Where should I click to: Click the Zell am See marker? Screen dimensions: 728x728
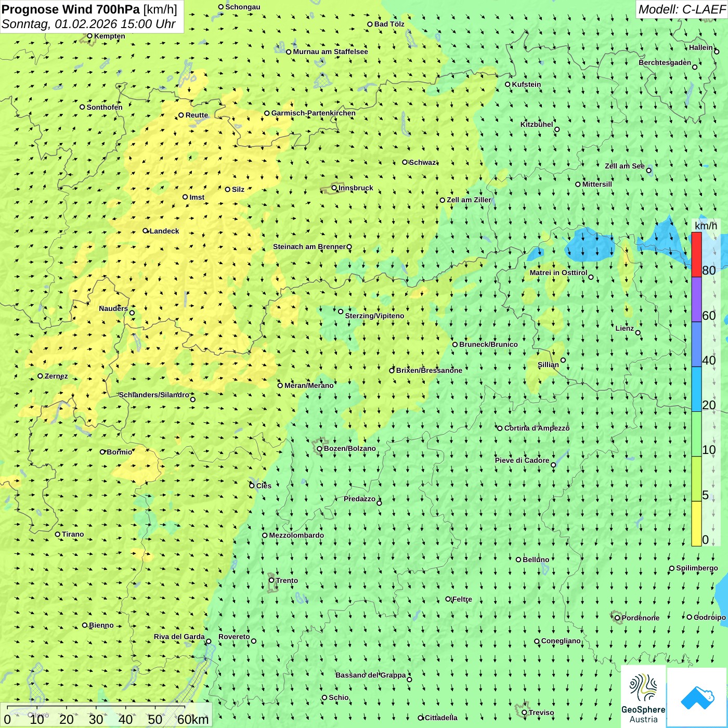[x=648, y=171]
